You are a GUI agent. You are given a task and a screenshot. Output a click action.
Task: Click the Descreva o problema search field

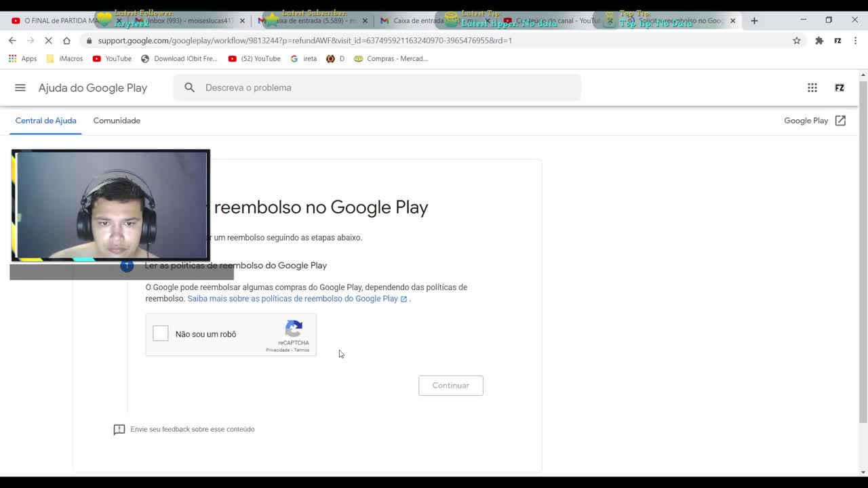377,87
